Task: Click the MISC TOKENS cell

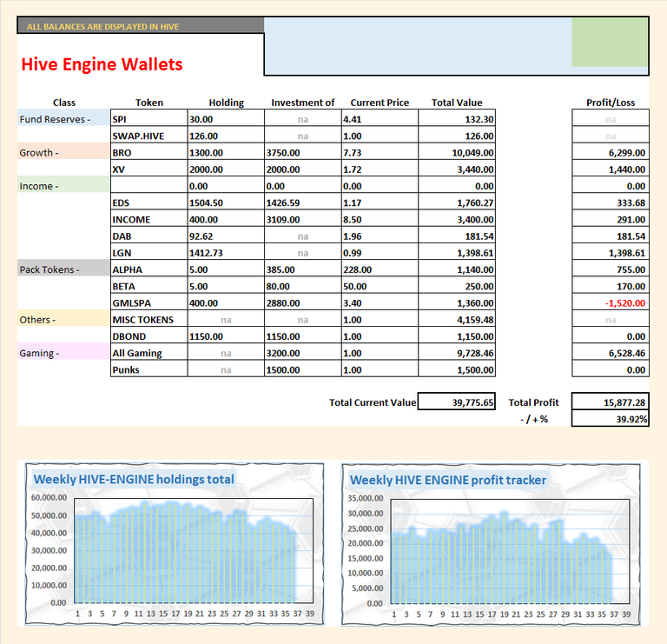Action: click(149, 320)
